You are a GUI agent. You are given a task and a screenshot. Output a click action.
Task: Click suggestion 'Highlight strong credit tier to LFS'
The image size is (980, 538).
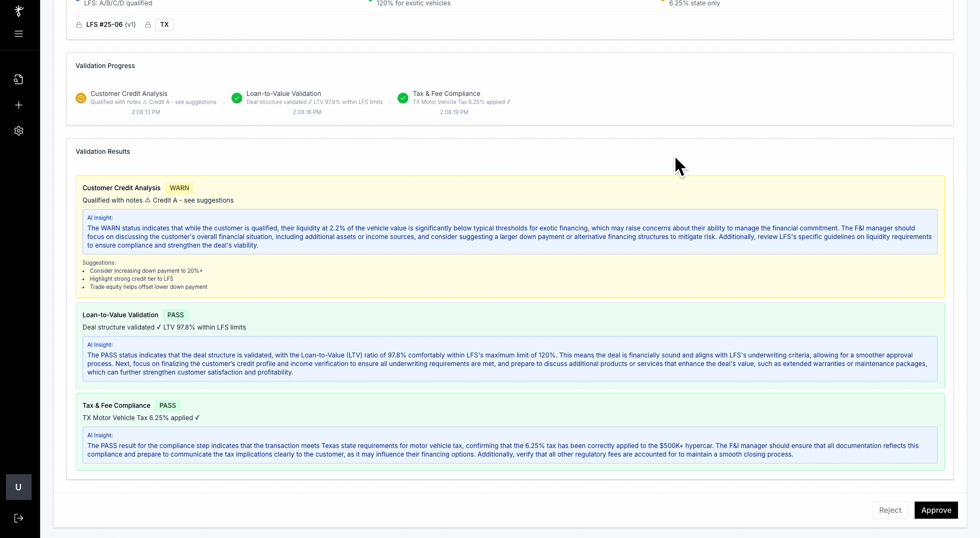pos(132,279)
